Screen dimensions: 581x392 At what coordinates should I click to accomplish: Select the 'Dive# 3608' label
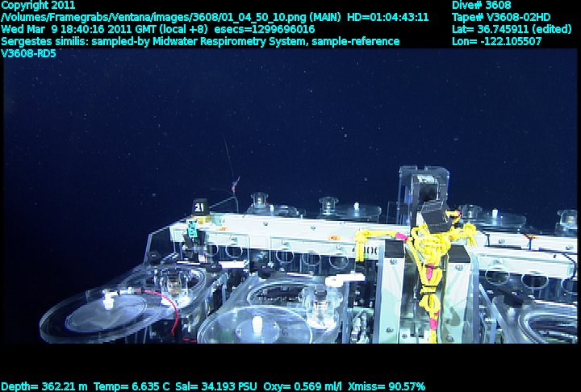481,5
